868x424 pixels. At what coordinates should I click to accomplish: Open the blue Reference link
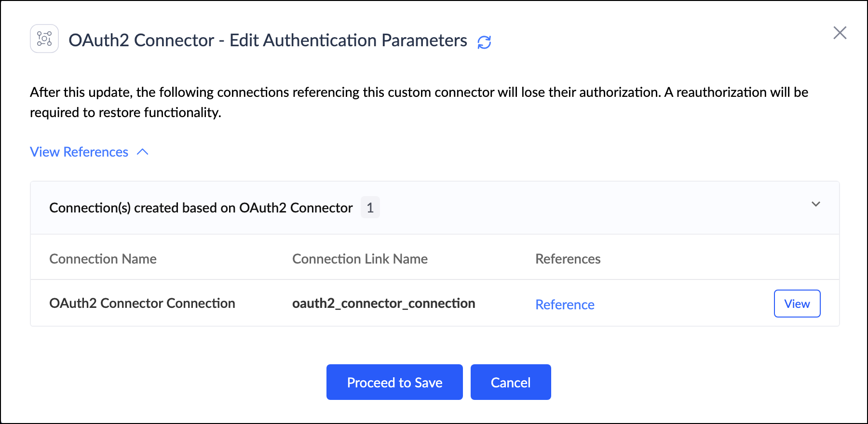click(x=565, y=305)
